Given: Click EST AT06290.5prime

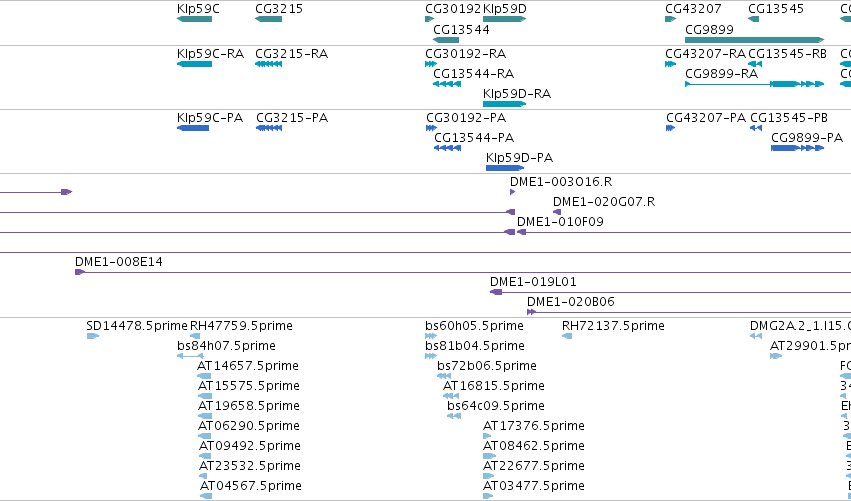Looking at the screenshot, I should coord(204,436).
